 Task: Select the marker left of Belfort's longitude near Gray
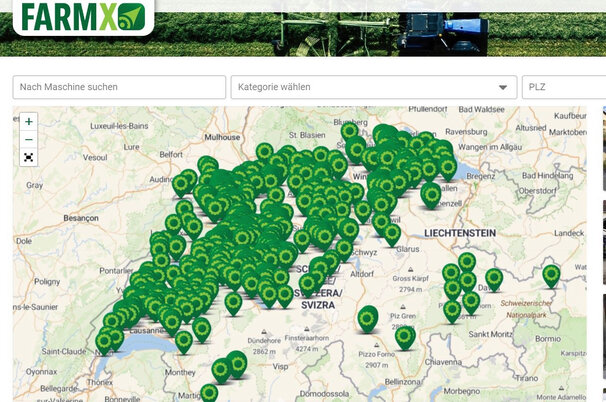click(182, 184)
